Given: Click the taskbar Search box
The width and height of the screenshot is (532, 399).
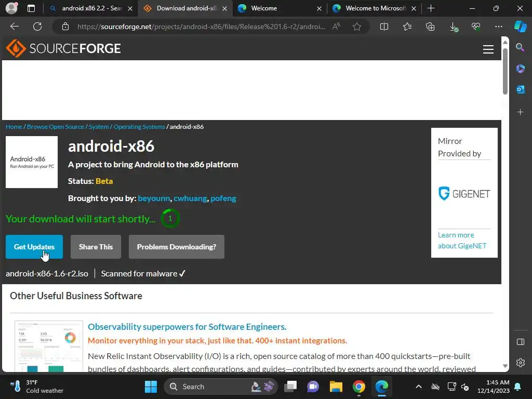Looking at the screenshot, I should (x=220, y=387).
